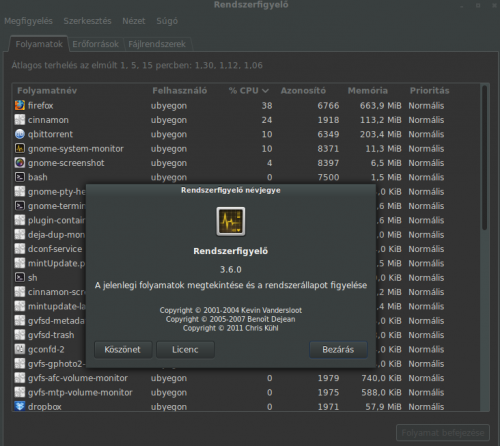Image resolution: width=500 pixels, height=446 pixels.
Task: Click the Folyamat befejezése button
Action: click(443, 433)
